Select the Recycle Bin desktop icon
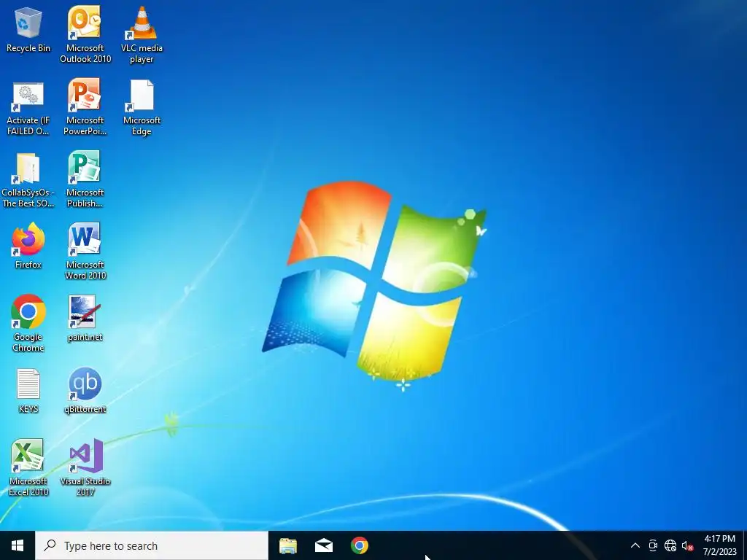The height and width of the screenshot is (560, 747). pyautogui.click(x=28, y=30)
